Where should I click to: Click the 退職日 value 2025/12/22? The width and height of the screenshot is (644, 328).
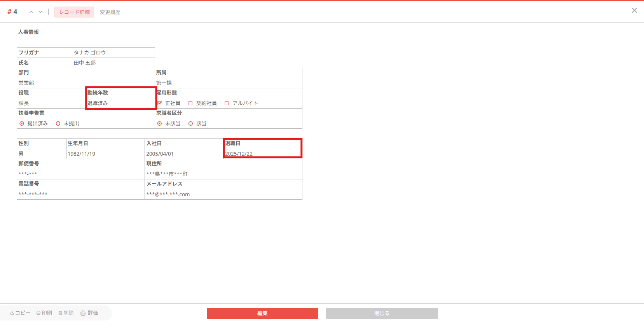tap(239, 154)
